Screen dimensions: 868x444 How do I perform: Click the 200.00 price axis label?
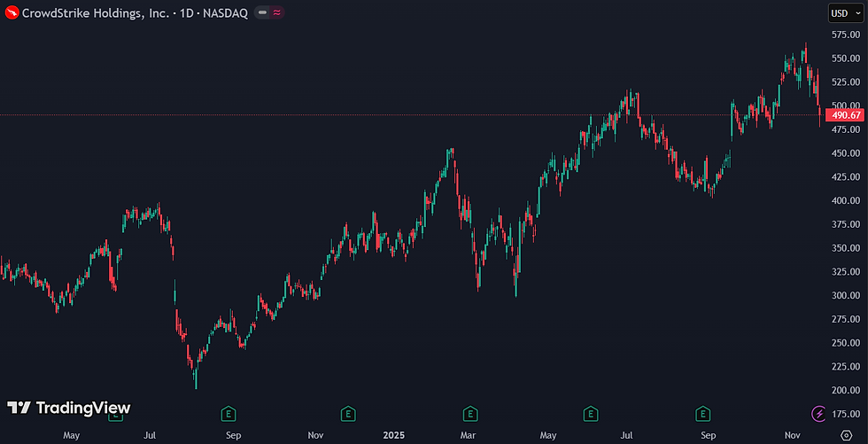click(x=847, y=390)
